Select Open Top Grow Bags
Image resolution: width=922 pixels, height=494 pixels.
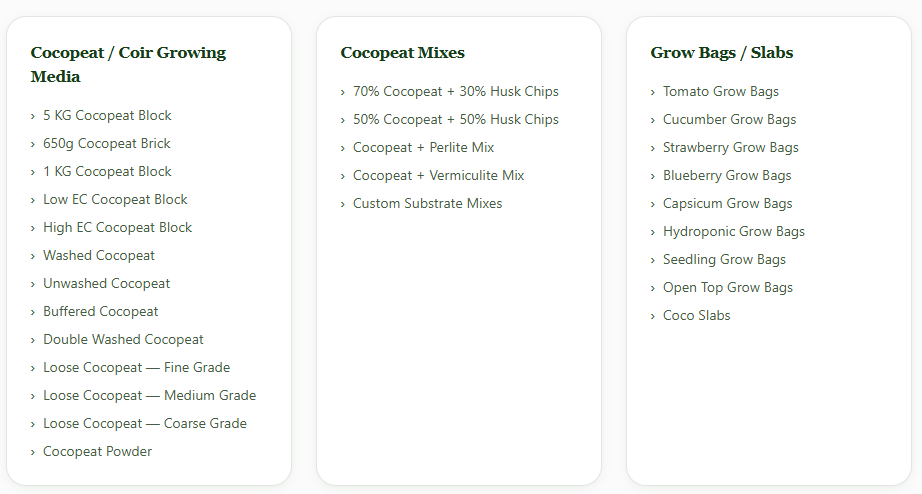click(x=728, y=288)
